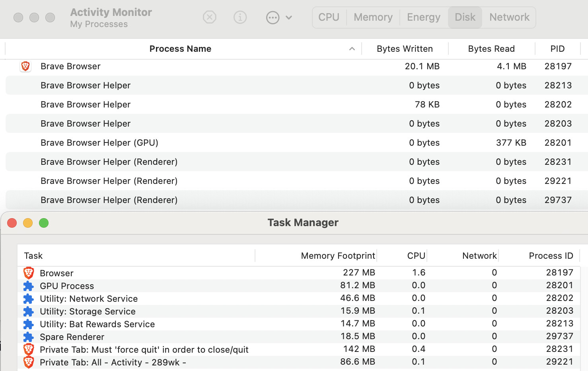Sort by Process Name column header
Viewport: 588px width, 371px height.
click(180, 49)
